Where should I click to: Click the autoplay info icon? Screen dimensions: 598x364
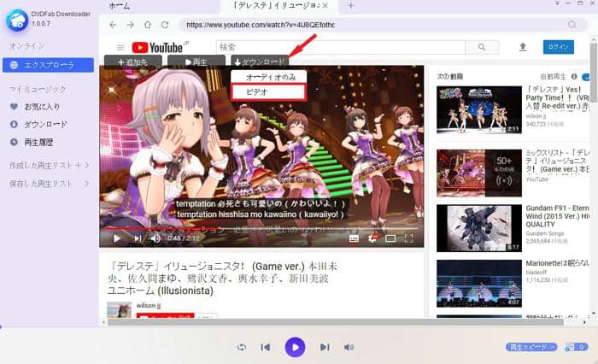(574, 76)
